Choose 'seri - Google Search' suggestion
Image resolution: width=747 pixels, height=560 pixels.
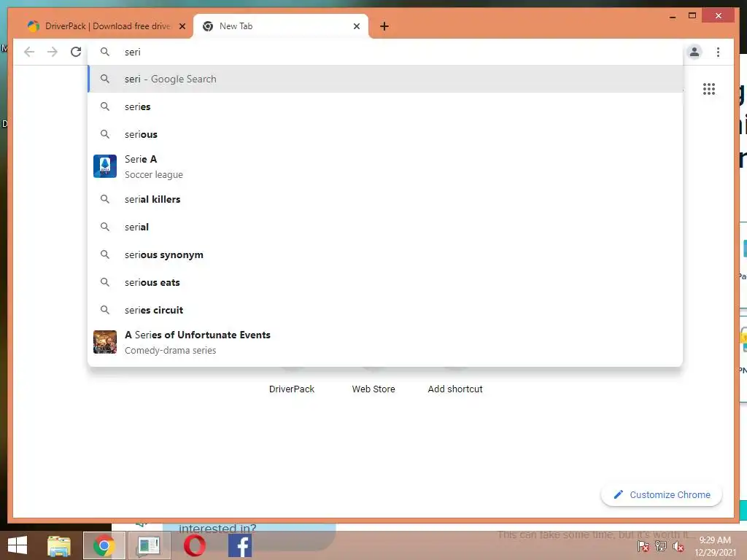point(385,79)
